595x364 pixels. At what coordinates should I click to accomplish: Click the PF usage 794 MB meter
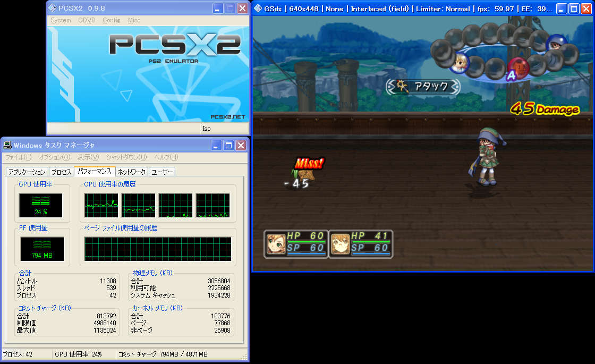coord(42,249)
